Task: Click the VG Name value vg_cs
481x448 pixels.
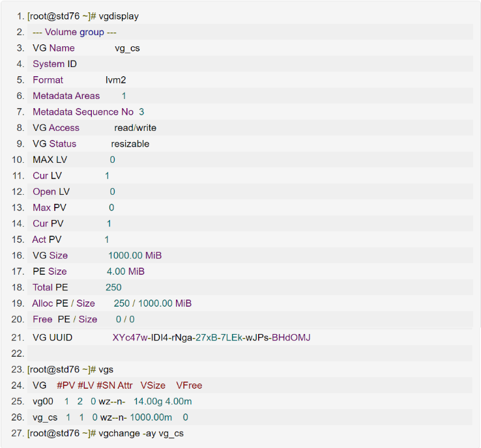Action: pos(127,48)
